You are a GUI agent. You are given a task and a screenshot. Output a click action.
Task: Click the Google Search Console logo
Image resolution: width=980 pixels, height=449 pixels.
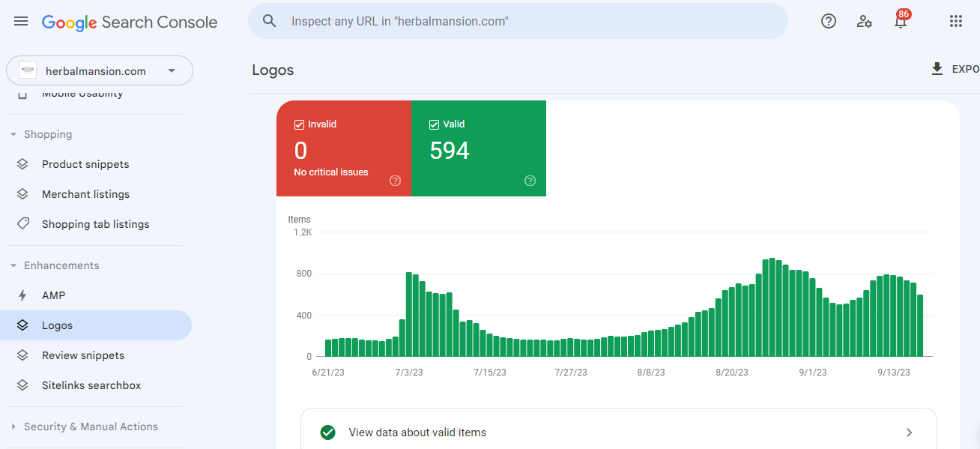tap(130, 22)
